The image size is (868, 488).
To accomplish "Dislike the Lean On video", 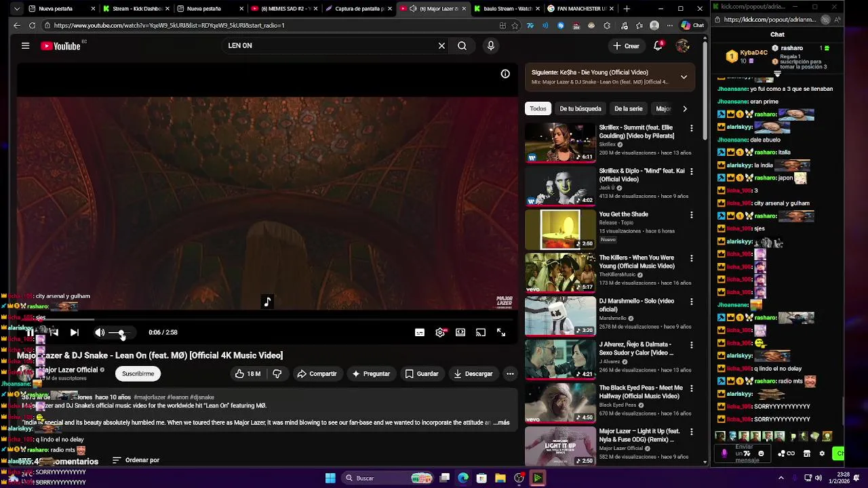I will coord(277,373).
